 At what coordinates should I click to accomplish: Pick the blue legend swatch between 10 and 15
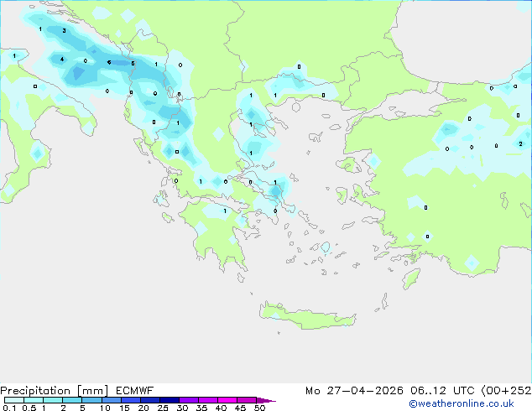tap(112, 400)
